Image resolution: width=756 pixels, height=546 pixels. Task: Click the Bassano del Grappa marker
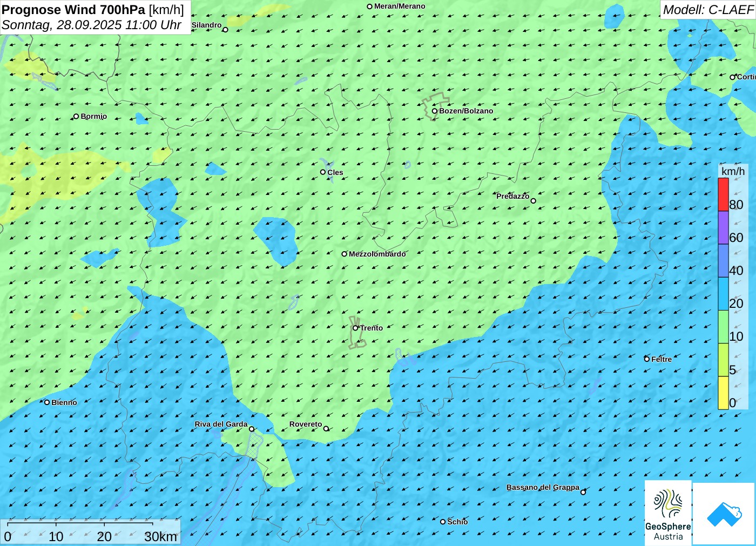pyautogui.click(x=583, y=492)
